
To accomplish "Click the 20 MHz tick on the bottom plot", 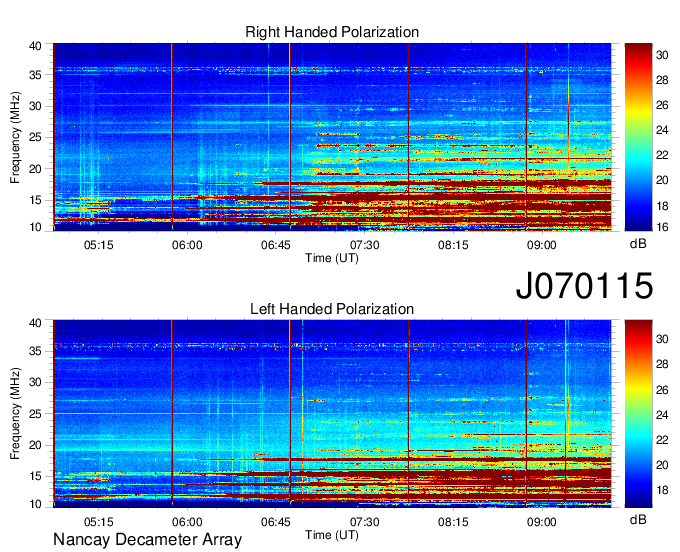I will [x=35, y=445].
